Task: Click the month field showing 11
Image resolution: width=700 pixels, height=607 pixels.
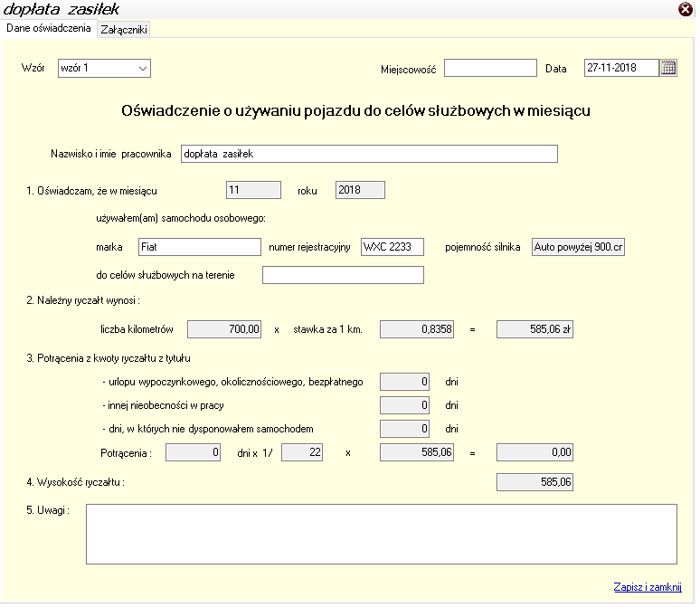Action: coord(253,190)
